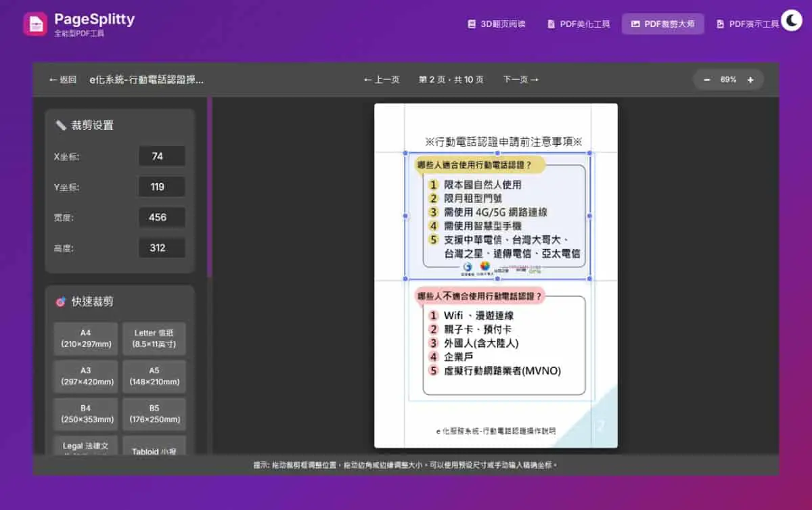Viewport: 812px width, 510px height.
Task: Choose the A4 quick crop preset
Action: (x=86, y=339)
